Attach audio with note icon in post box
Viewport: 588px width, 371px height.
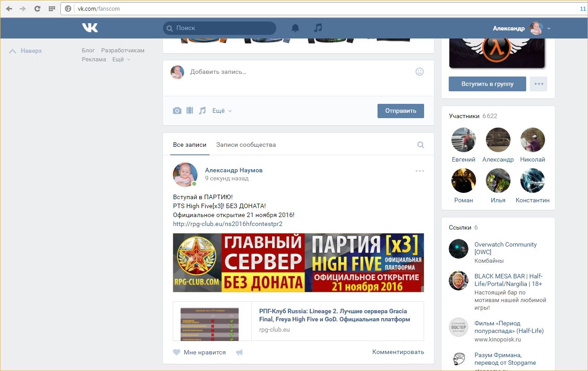pyautogui.click(x=202, y=111)
